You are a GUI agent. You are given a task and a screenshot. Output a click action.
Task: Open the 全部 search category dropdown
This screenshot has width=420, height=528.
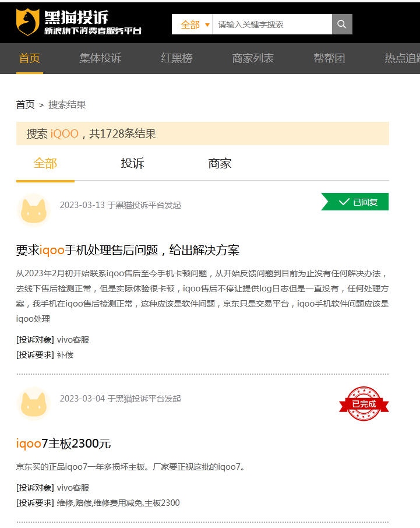[x=192, y=24]
